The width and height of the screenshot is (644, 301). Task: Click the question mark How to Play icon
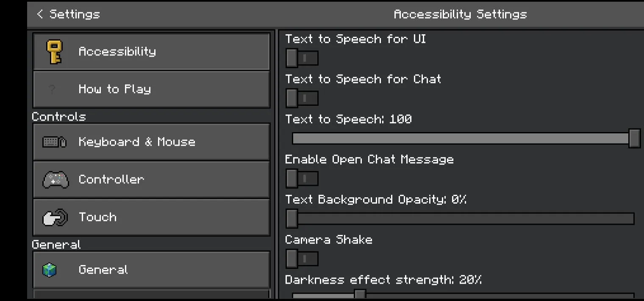click(x=52, y=89)
